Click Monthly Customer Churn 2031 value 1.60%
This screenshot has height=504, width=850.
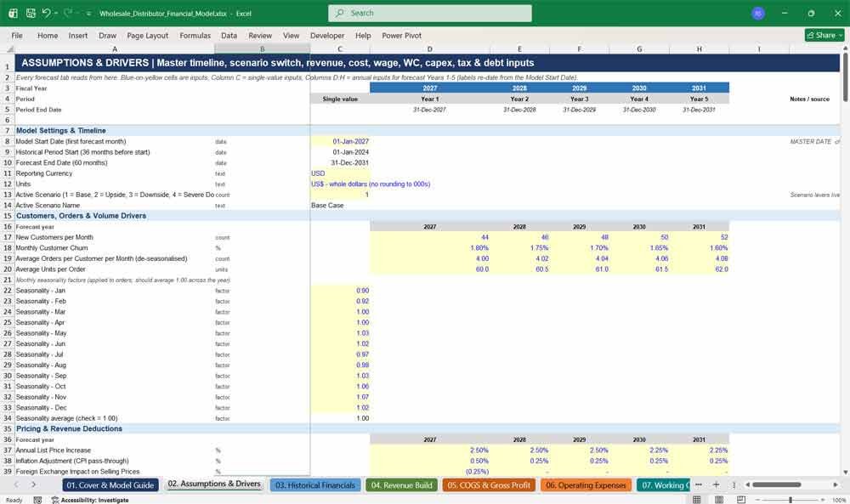(x=700, y=248)
